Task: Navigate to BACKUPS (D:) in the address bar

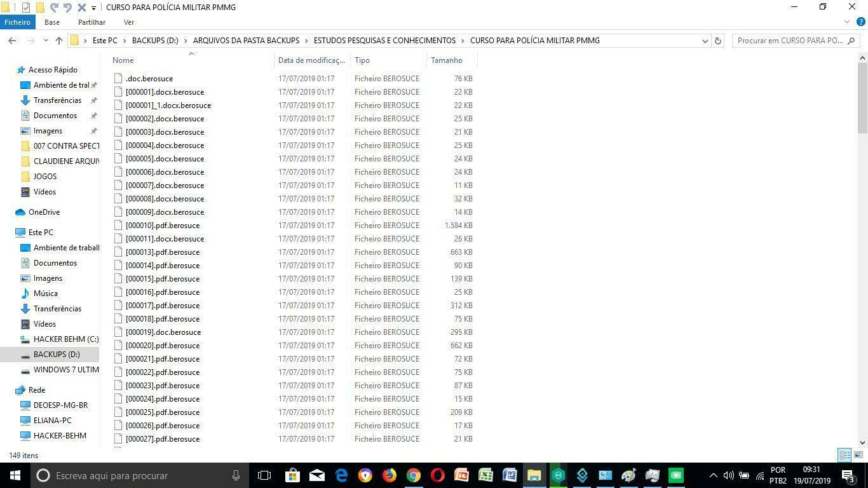Action: [155, 41]
